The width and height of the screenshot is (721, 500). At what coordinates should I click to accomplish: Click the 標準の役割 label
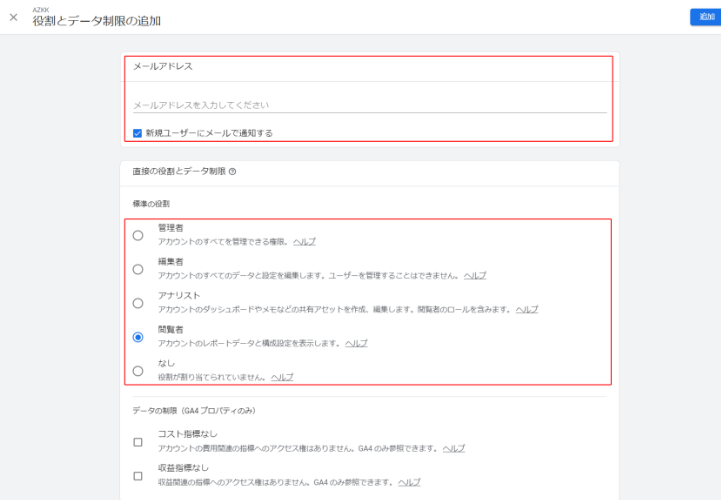coord(151,204)
